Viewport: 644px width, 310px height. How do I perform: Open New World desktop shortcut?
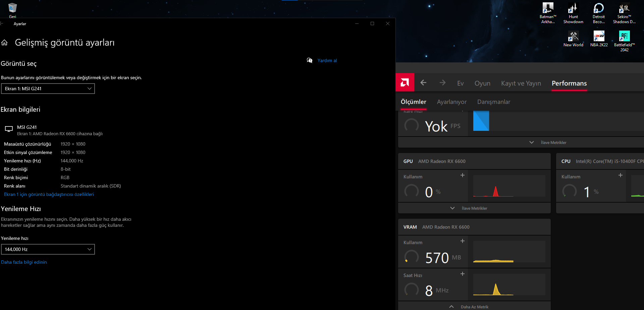(x=573, y=39)
